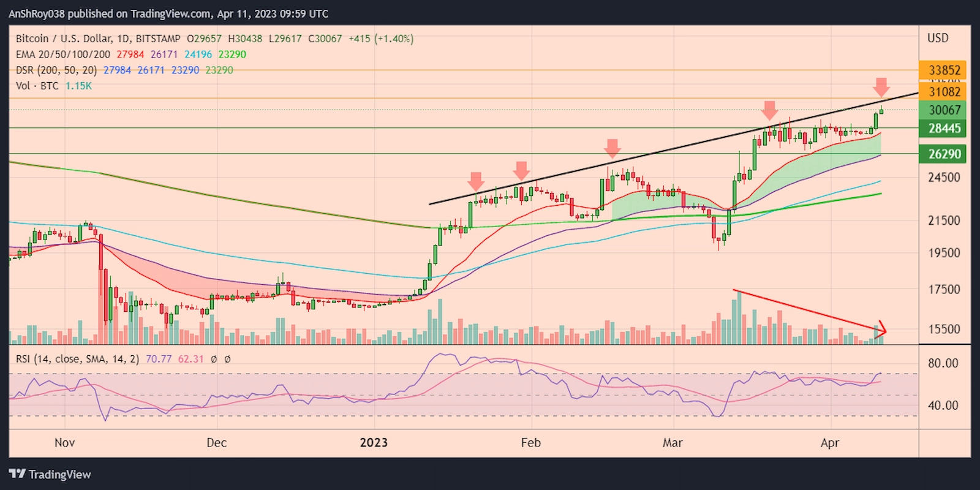Click the red arrowhead ending the volume trendline

882,330
